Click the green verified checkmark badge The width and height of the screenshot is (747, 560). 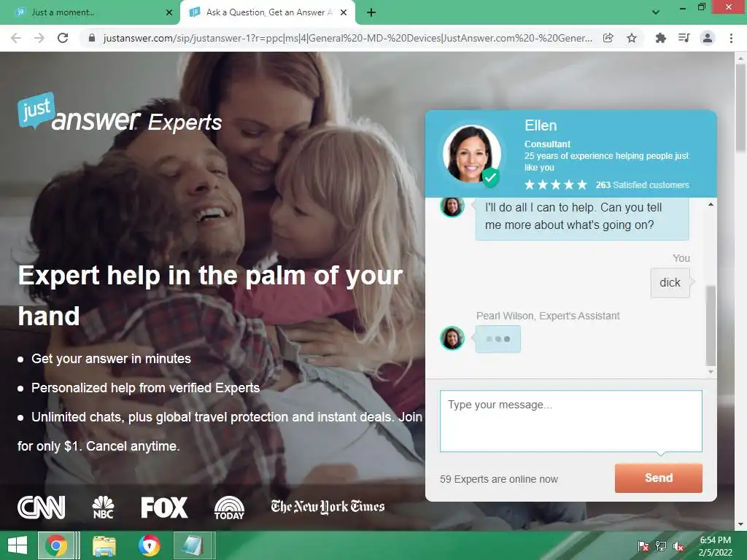(x=491, y=178)
